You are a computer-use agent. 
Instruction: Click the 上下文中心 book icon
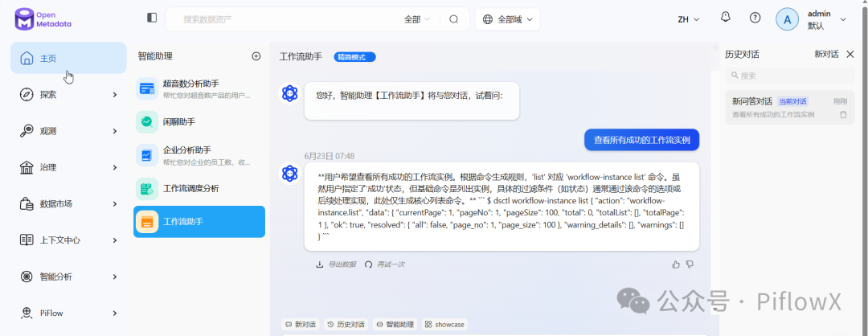point(26,240)
